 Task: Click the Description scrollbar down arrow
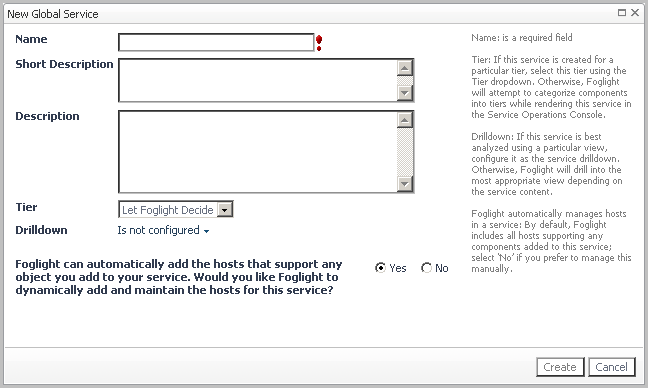[x=405, y=184]
